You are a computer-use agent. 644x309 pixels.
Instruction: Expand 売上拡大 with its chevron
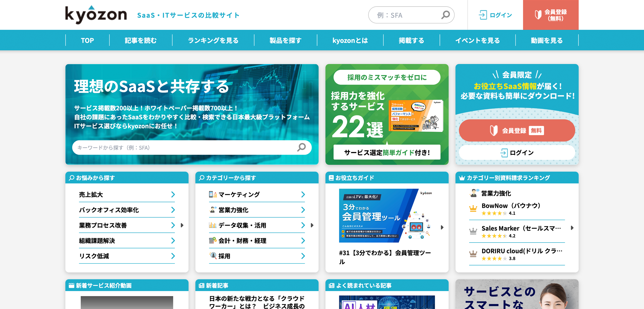173,194
